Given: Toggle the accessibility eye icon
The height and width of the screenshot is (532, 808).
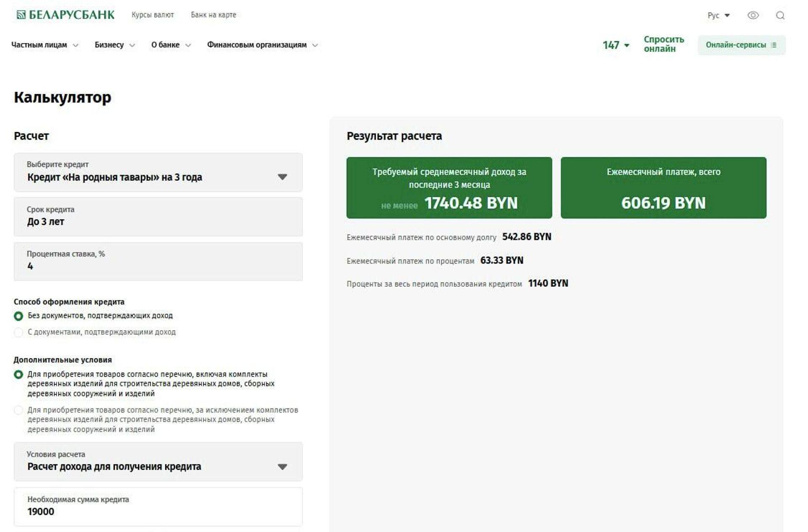Looking at the screenshot, I should (753, 16).
